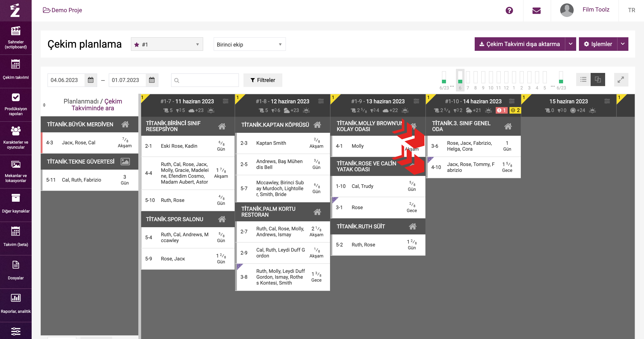Image resolution: width=644 pixels, height=339 pixels.
Task: Click the İşlemler button
Action: click(598, 44)
